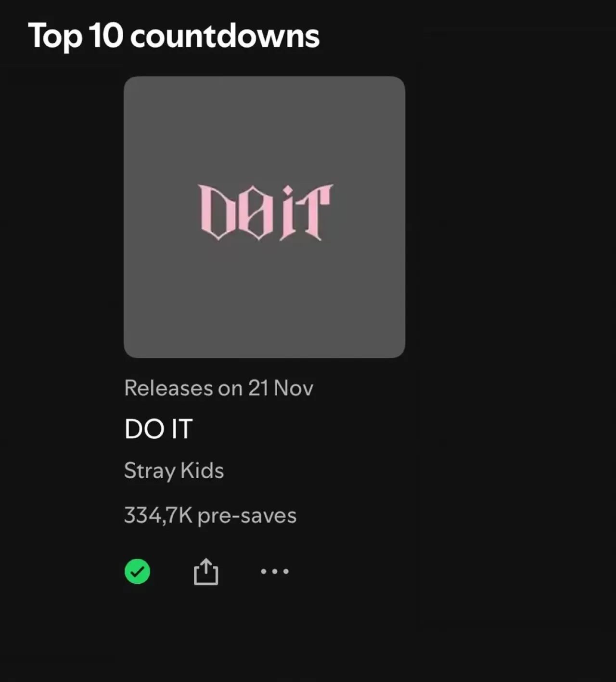Viewport: 616px width, 682px height.
Task: Toggle the green pre-saved checkmark
Action: click(x=137, y=571)
